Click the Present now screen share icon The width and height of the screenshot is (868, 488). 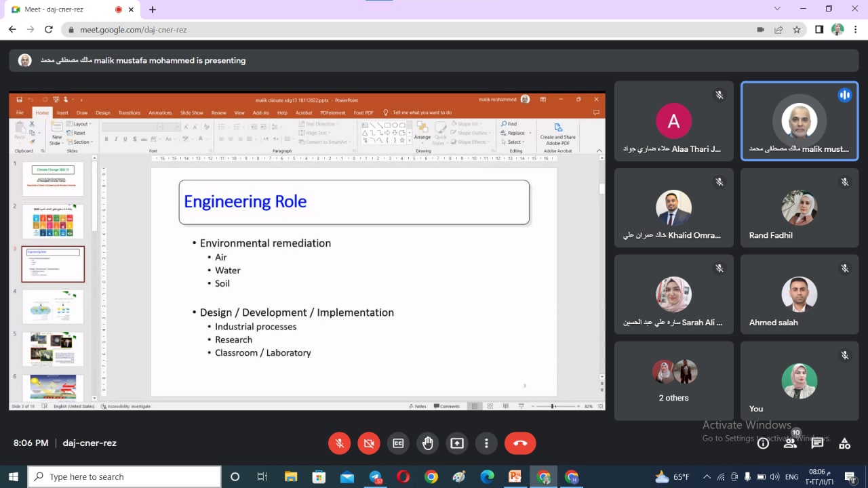point(457,443)
